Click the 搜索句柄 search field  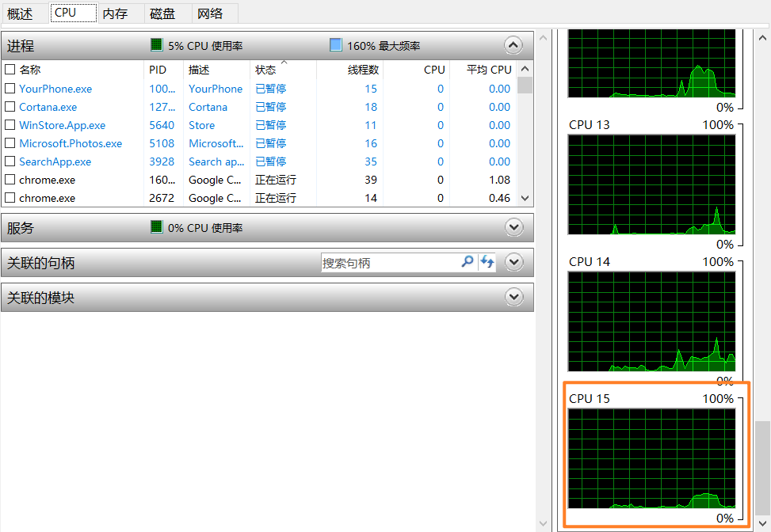(391, 263)
